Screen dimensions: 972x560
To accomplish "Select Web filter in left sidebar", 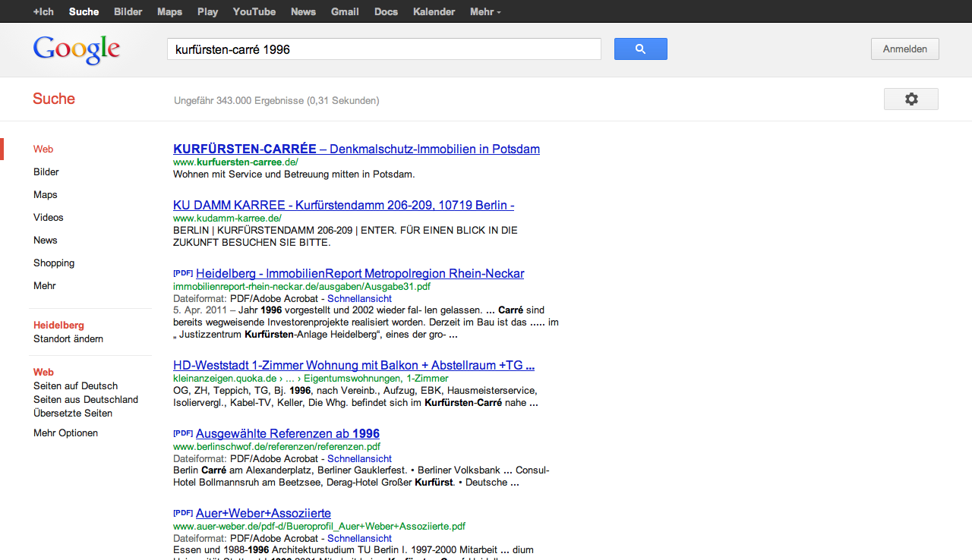I will [43, 149].
